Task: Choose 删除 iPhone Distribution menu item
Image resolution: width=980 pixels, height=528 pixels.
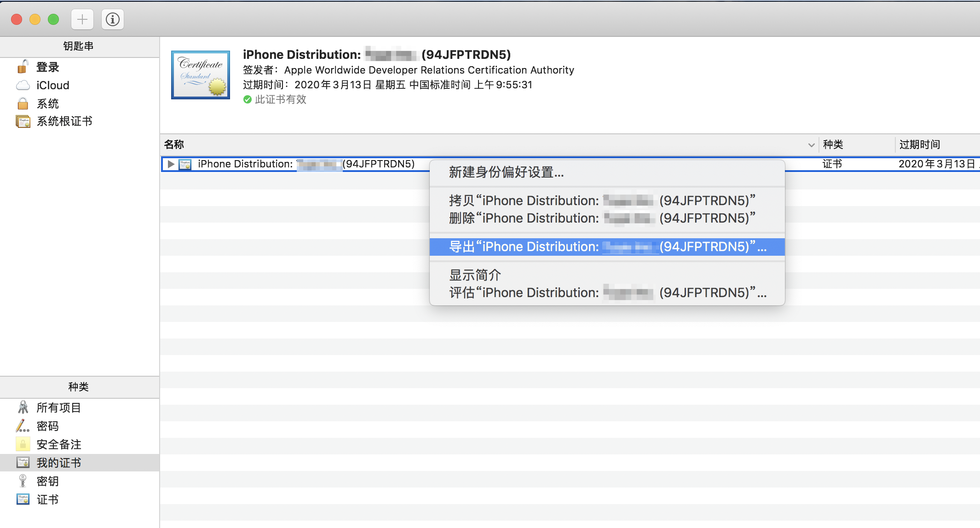Action: [x=602, y=218]
